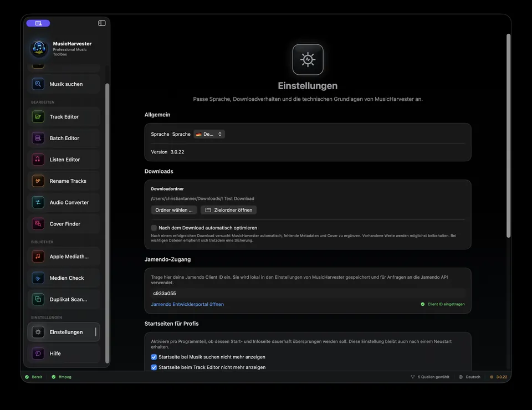Click the Jamendo-Zugang heading
The width and height of the screenshot is (532, 410).
[x=167, y=259]
